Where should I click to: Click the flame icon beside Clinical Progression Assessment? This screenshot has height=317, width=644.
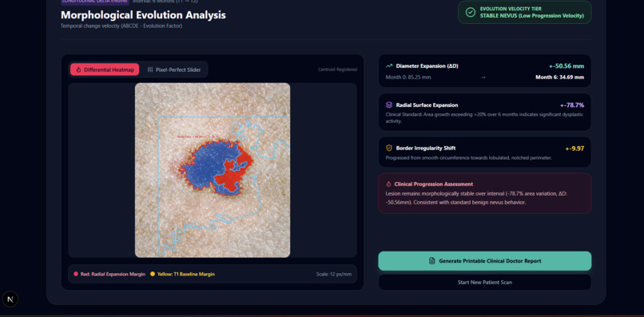coord(388,184)
